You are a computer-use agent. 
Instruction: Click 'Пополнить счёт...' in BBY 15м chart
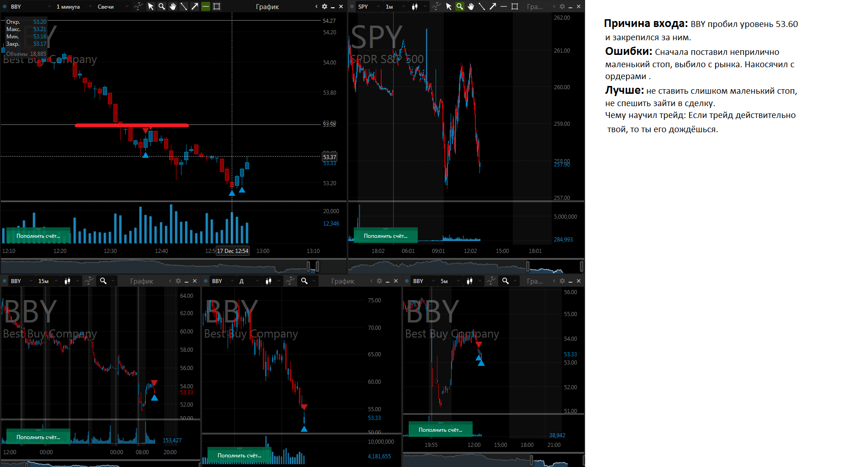[38, 437]
